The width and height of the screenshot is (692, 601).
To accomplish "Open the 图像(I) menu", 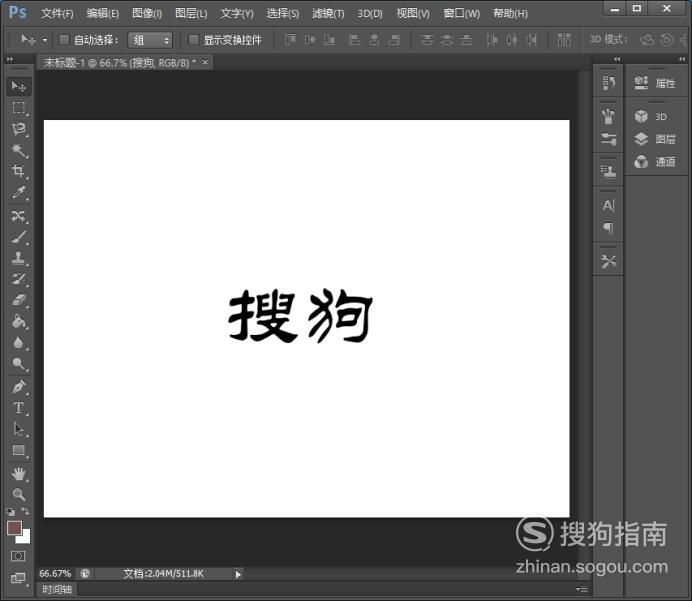I will tap(147, 13).
